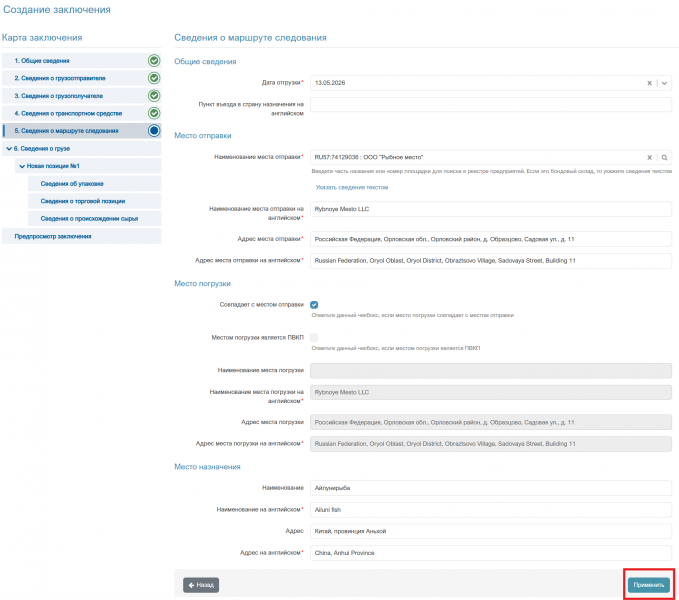Click the Адрес места отправки Russian address field
Viewport: 679px width, 600px height.
click(x=491, y=239)
